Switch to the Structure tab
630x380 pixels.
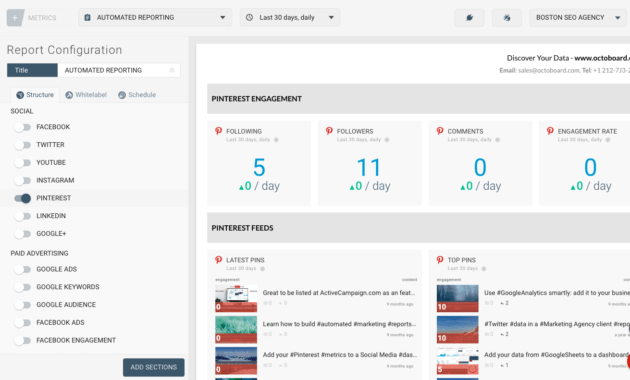coord(35,95)
